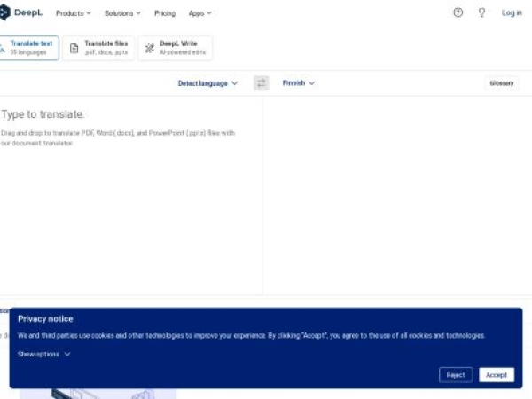Switch to the DeepL Write tab
This screenshot has height=399, width=532.
(x=176, y=48)
